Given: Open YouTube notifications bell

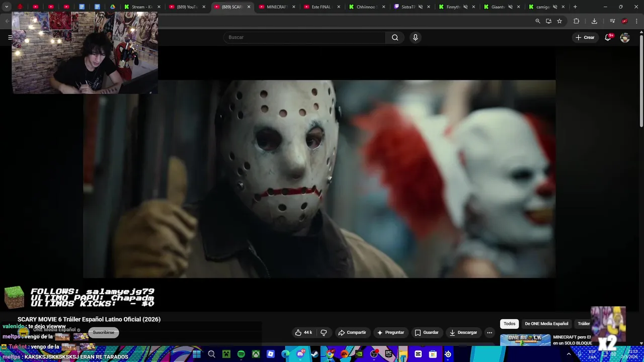Looking at the screenshot, I should 608,37.
